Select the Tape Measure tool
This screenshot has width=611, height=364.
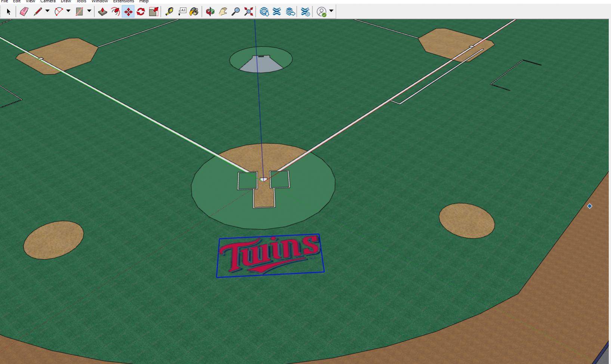[x=169, y=12]
